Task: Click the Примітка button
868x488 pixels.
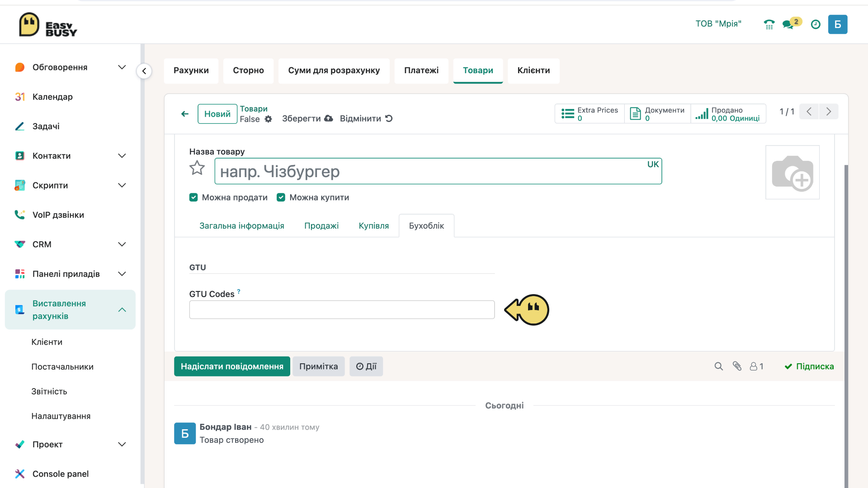Action: pos(319,366)
